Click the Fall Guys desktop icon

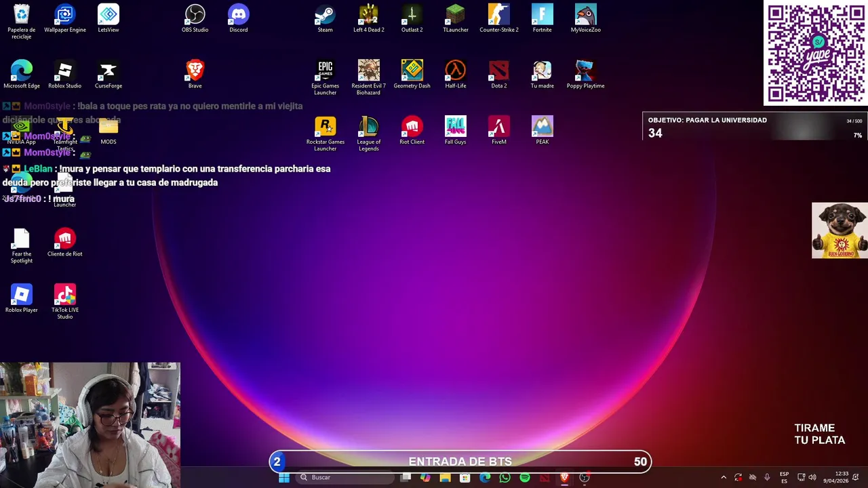(x=456, y=131)
